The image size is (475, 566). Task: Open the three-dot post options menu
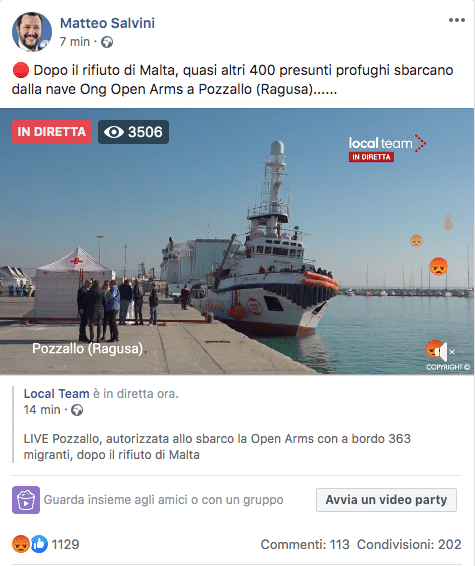pyautogui.click(x=457, y=20)
